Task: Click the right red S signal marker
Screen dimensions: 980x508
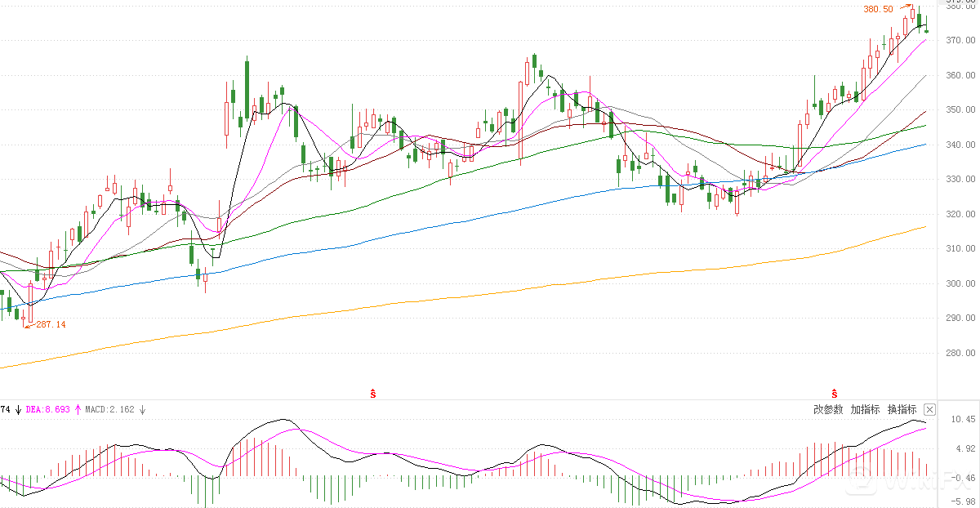Action: point(835,394)
